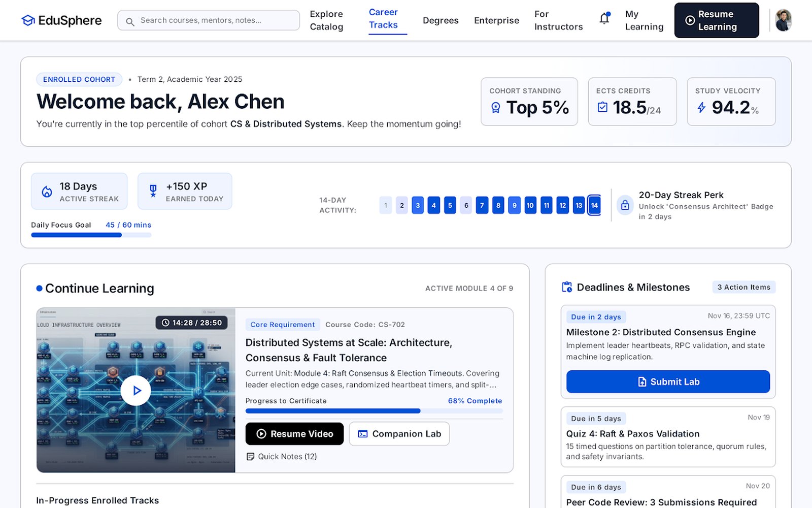Open notifications bell icon
The image size is (812, 508).
[604, 19]
